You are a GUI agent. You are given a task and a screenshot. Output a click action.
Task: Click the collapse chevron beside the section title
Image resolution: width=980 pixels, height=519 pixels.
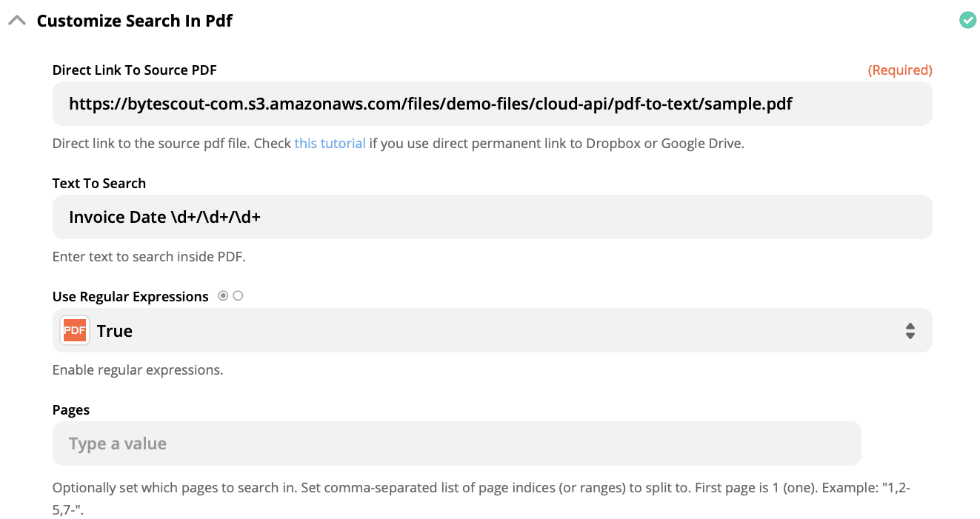[16, 20]
